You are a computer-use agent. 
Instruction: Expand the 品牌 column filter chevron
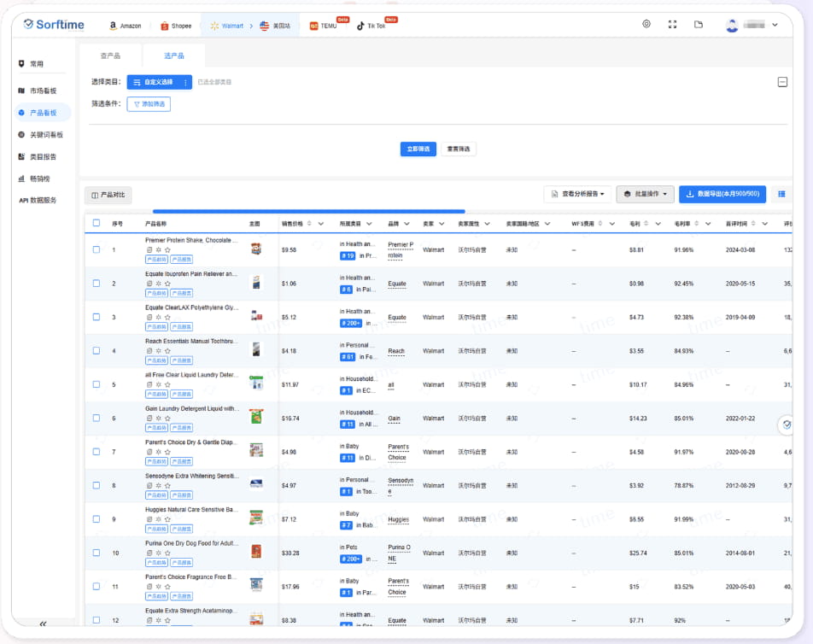tap(406, 224)
